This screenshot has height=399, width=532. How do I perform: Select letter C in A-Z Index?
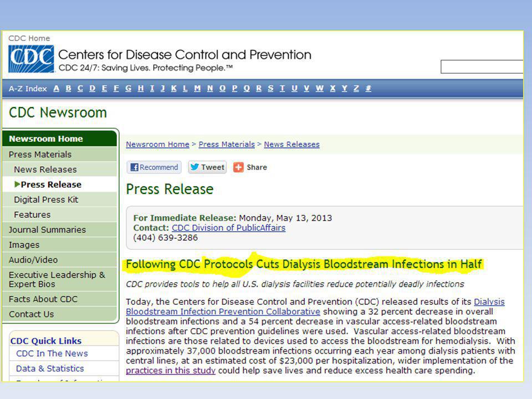80,89
